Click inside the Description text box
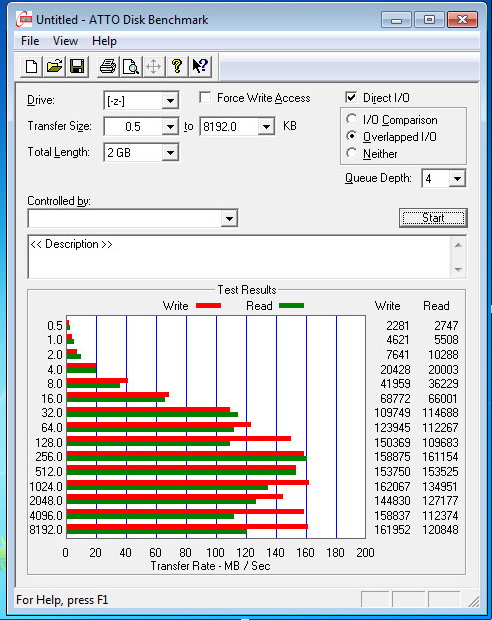This screenshot has width=492, height=620. click(x=239, y=257)
